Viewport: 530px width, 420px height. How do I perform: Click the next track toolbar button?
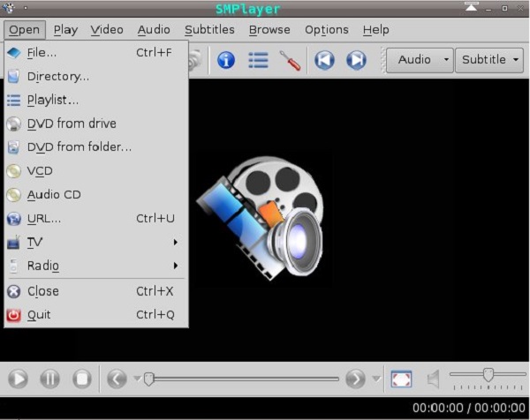click(x=356, y=60)
